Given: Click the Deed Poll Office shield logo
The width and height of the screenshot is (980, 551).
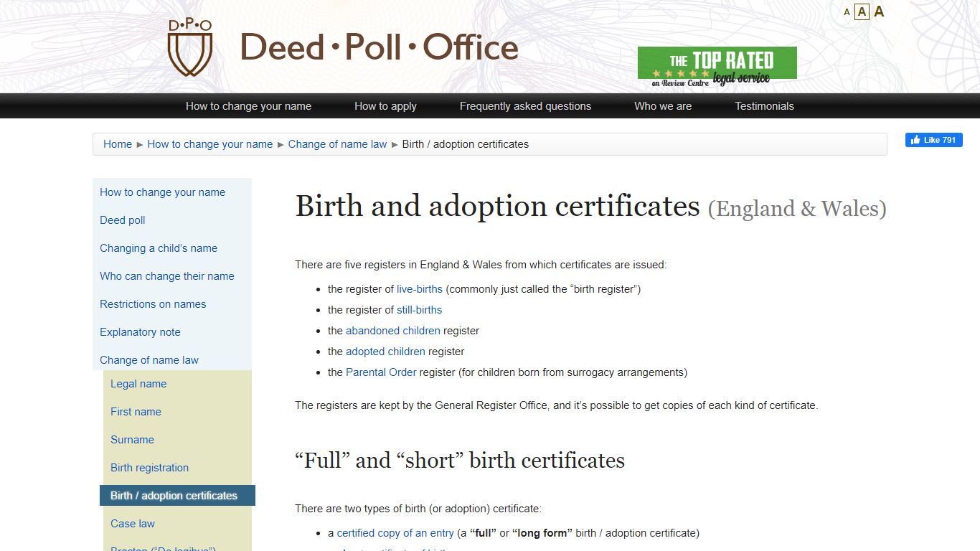Looking at the screenshot, I should [190, 48].
